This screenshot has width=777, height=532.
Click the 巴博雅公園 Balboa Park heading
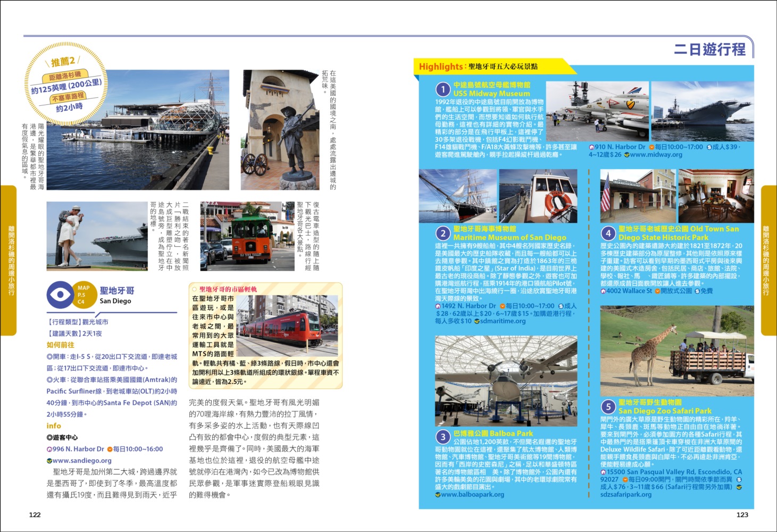click(493, 434)
